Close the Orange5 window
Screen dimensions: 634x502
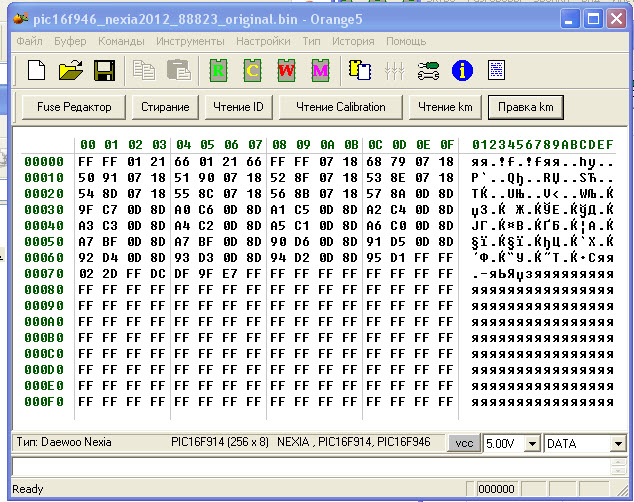coord(617,19)
